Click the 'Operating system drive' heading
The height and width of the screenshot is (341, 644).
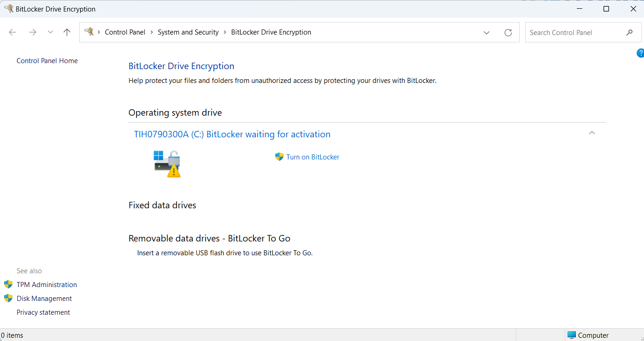click(x=175, y=112)
